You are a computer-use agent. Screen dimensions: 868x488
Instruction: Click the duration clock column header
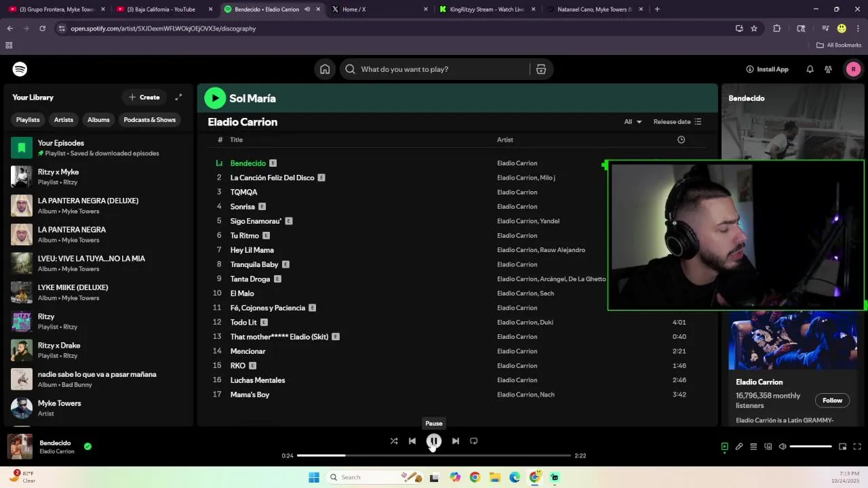[x=681, y=140]
